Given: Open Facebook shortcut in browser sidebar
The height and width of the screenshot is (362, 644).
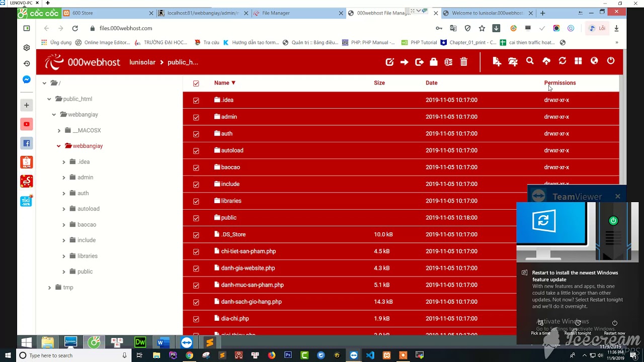Looking at the screenshot, I should [27, 143].
